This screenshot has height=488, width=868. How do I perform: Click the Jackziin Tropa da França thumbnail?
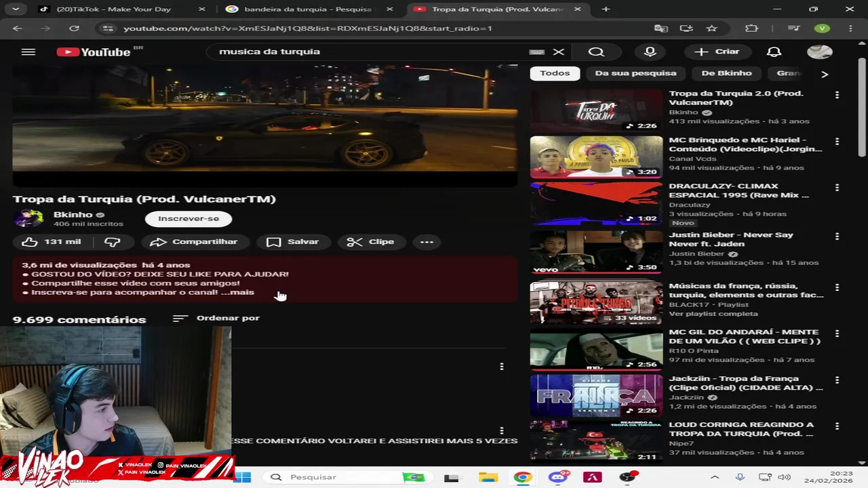click(596, 395)
